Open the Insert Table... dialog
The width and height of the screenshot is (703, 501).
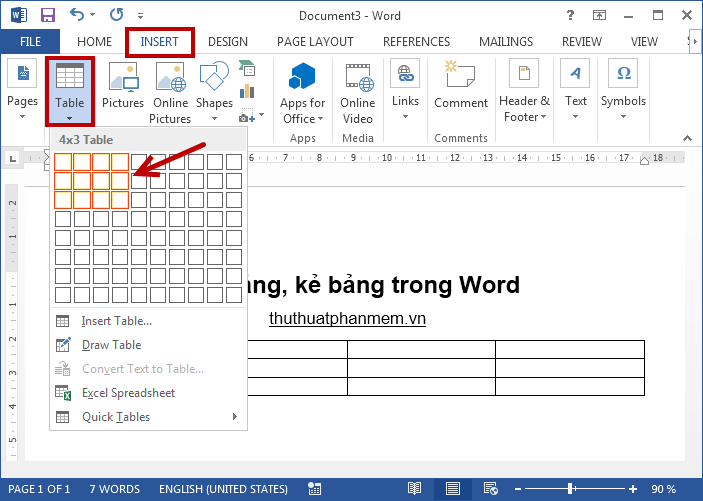coord(148,321)
